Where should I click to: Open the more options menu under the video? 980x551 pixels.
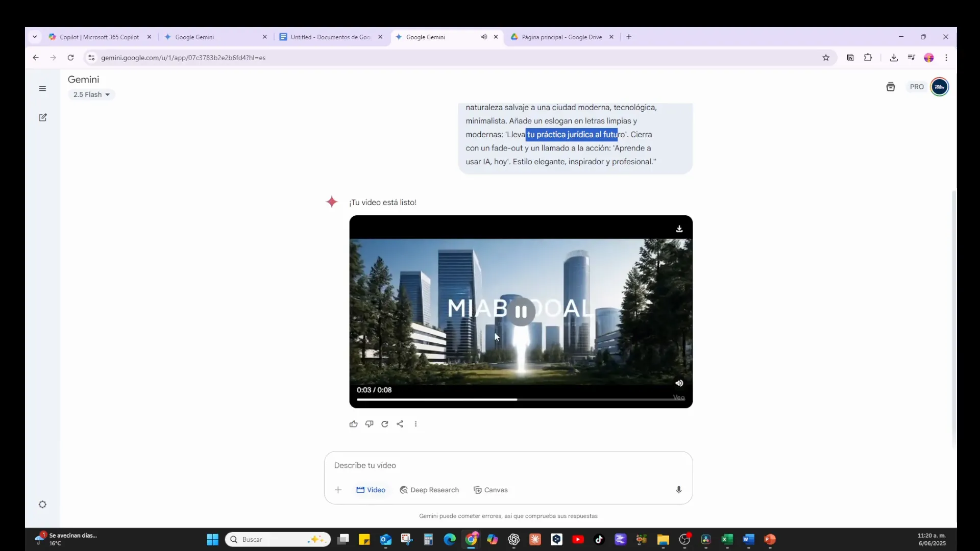tap(416, 424)
